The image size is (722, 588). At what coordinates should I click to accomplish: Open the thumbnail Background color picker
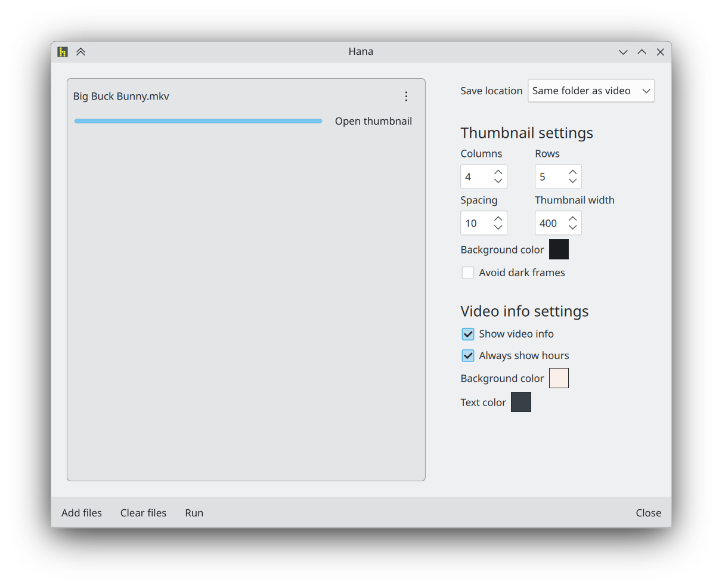(x=559, y=249)
